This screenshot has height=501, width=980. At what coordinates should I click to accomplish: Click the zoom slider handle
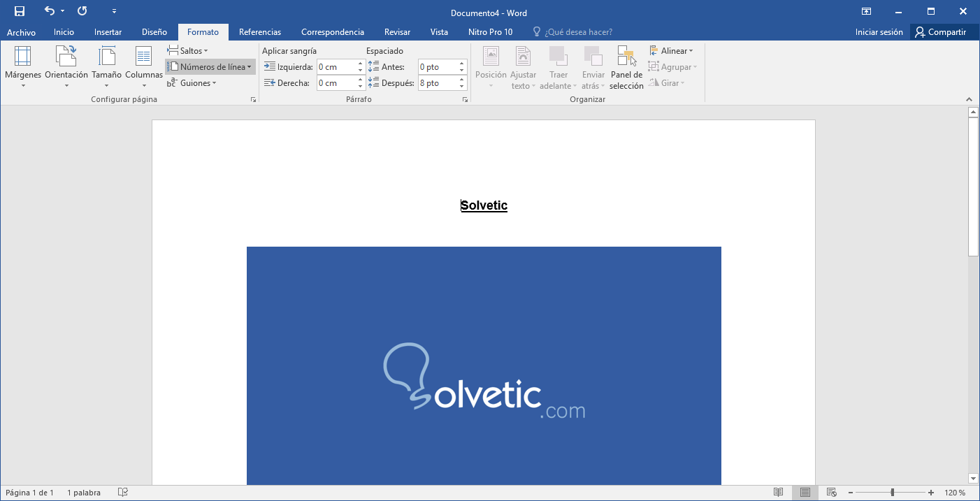pos(892,493)
